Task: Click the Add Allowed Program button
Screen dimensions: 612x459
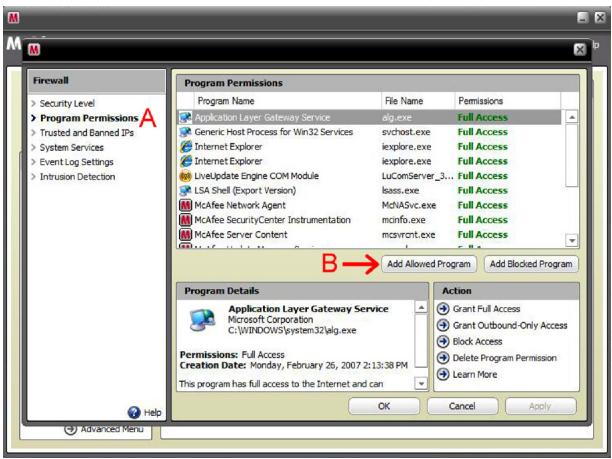Action: [x=429, y=264]
